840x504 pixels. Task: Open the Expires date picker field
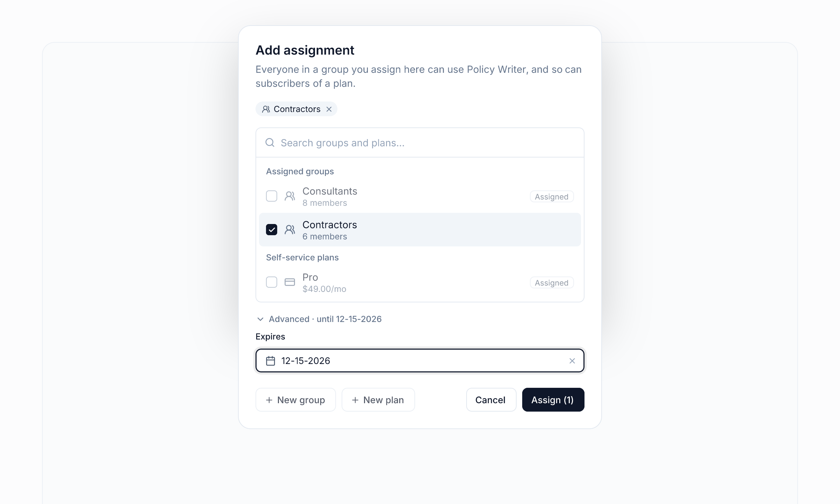tap(420, 360)
